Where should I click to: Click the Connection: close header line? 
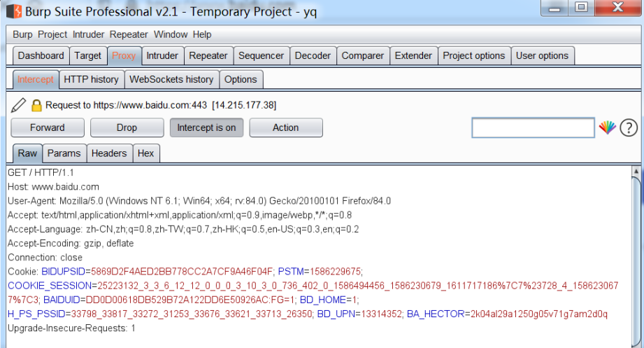click(x=45, y=258)
